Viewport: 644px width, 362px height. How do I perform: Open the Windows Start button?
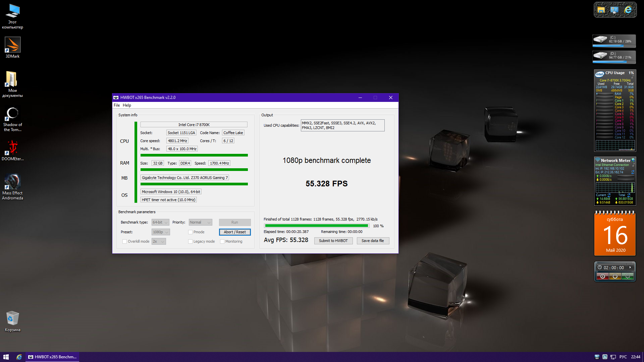click(6, 357)
